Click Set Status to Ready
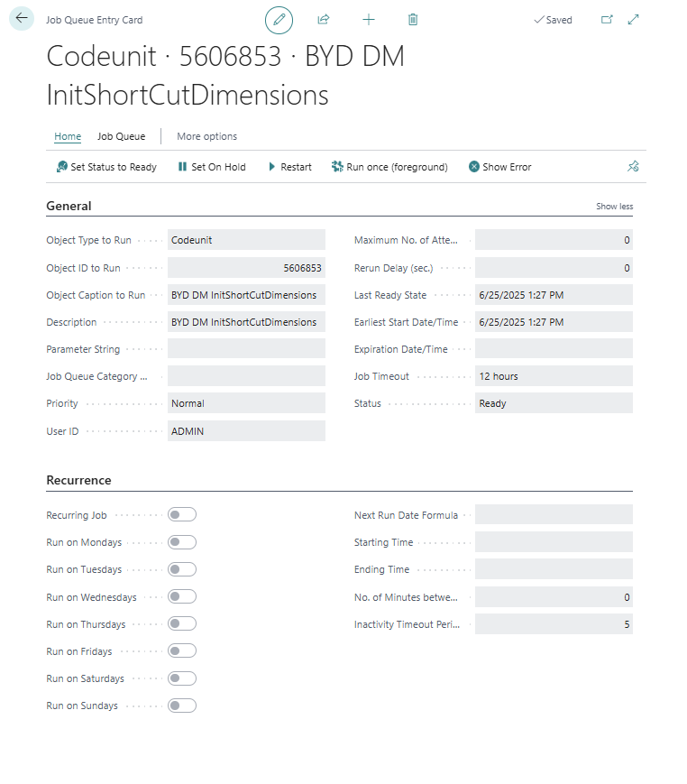Viewport: 687px width, 784px height. [106, 167]
